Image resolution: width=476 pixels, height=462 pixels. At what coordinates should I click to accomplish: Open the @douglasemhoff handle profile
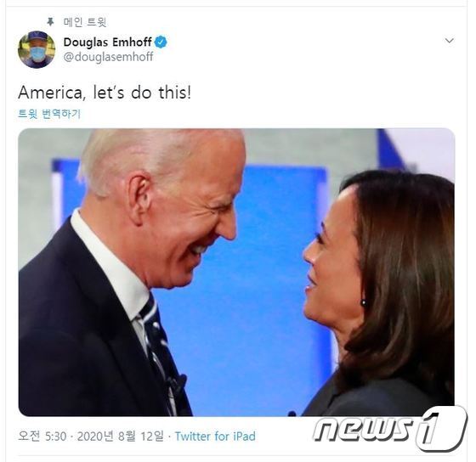click(x=109, y=57)
